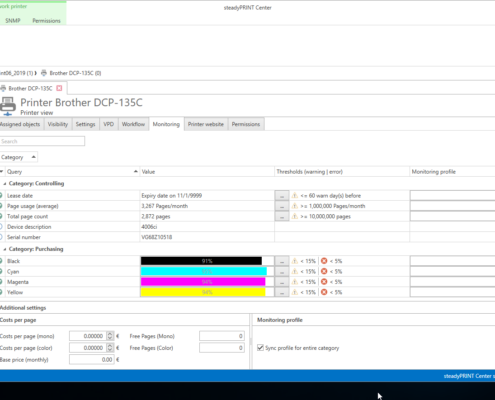Click the ellipsis button for Page usage
The image size is (495, 400).
[282, 206]
